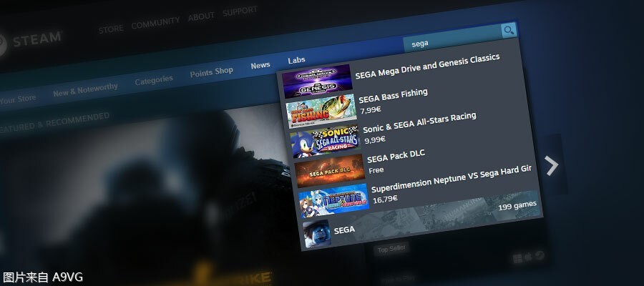The image size is (644, 286).
Task: Click the magnifier search button
Action: [509, 31]
